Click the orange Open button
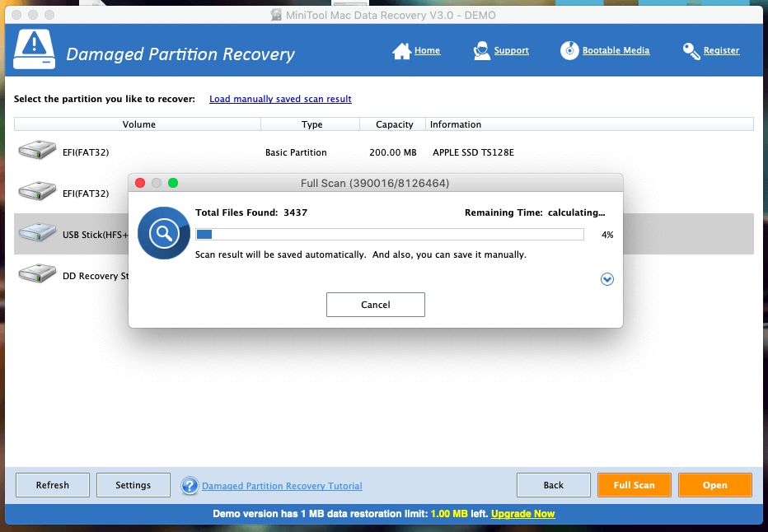The height and width of the screenshot is (532, 768). coord(715,485)
